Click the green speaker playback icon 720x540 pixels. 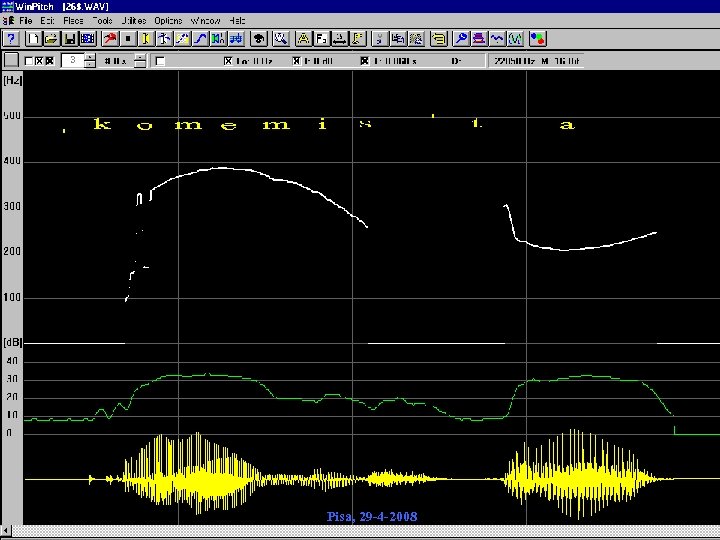218,39
